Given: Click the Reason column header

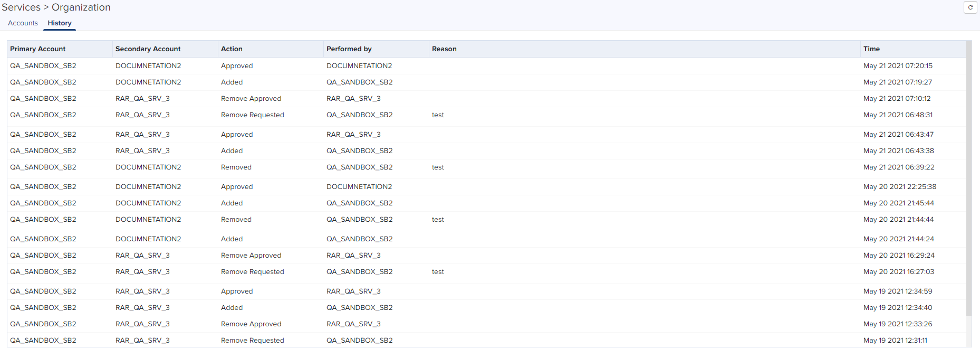Looking at the screenshot, I should pyautogui.click(x=444, y=49).
